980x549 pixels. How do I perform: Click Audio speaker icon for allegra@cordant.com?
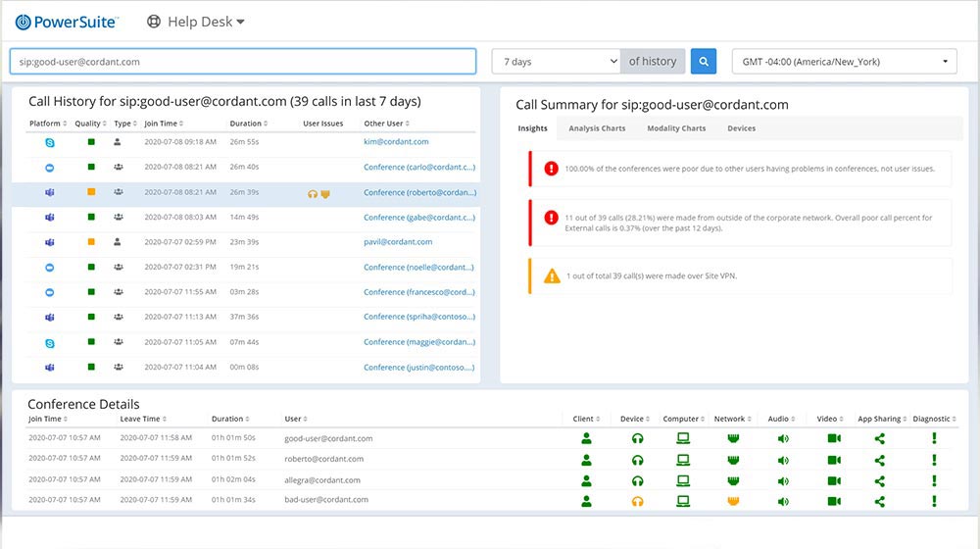pos(783,480)
